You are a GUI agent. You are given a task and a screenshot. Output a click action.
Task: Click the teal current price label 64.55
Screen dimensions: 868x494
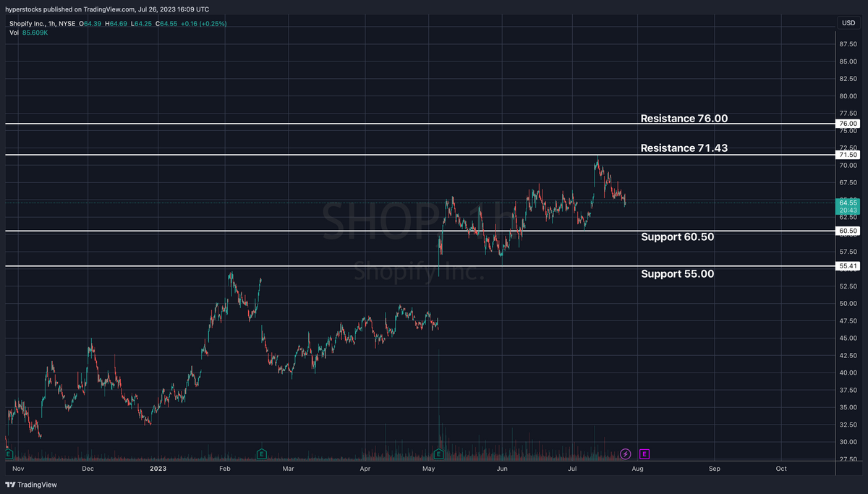click(847, 203)
